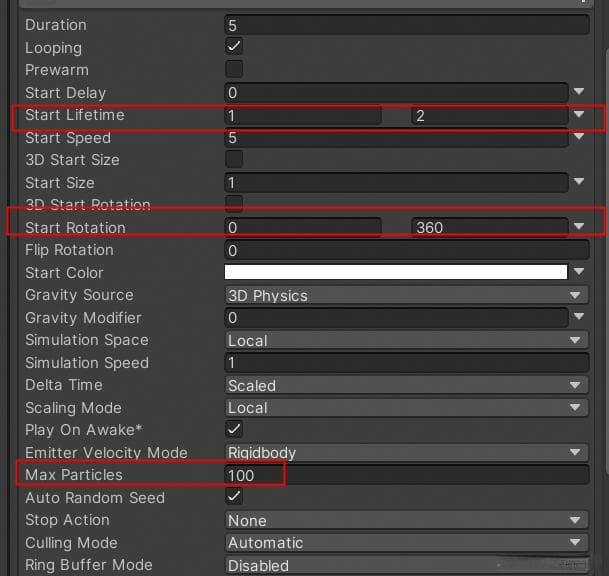This screenshot has height=576, width=609.
Task: Open the Start Rotation mode dropdown arrow
Action: click(x=579, y=226)
